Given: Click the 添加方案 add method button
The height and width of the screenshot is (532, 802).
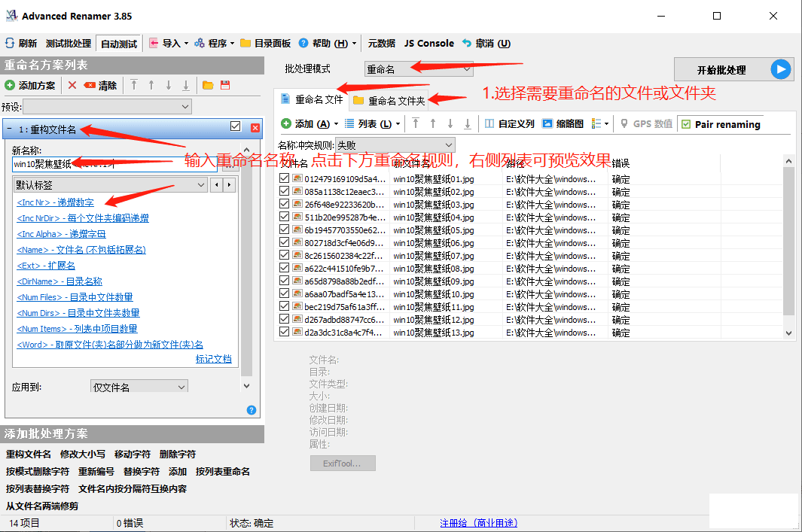Looking at the screenshot, I should [x=29, y=85].
